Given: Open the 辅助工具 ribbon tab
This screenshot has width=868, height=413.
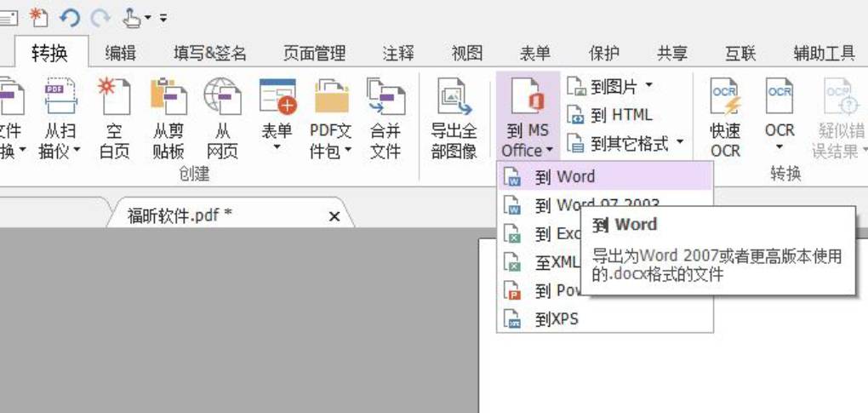Looking at the screenshot, I should pyautogui.click(x=825, y=53).
